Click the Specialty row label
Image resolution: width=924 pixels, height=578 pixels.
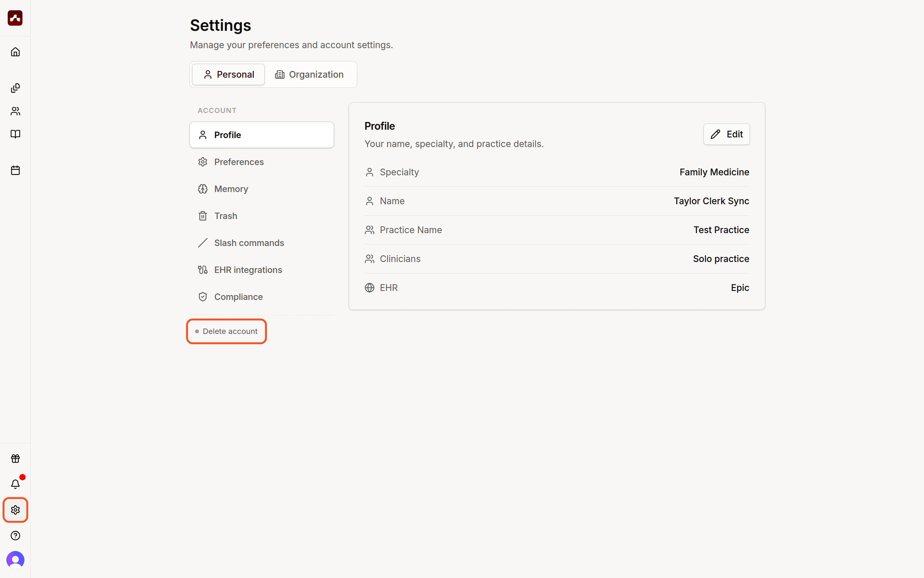[x=399, y=172]
